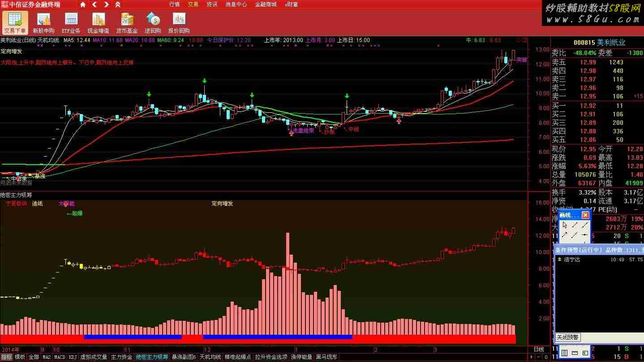Screen dimensions: 644x362
Task: Click the minus zoom button below 日线
Action: coord(538,357)
